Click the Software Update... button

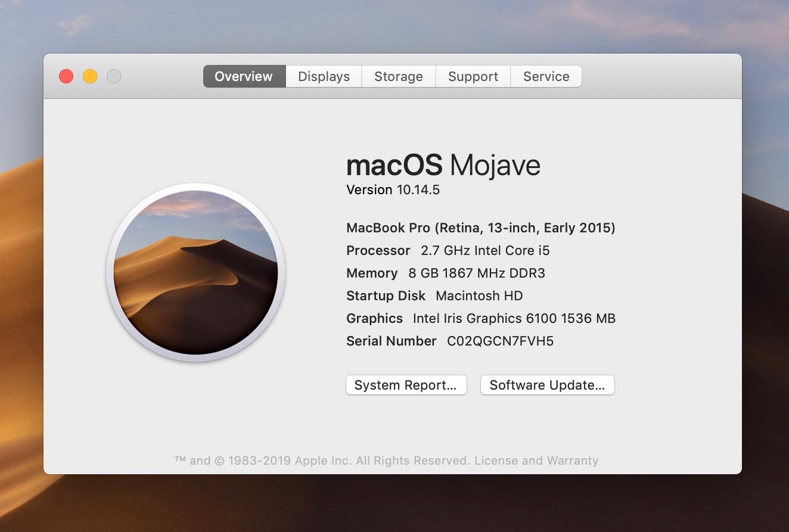point(547,385)
